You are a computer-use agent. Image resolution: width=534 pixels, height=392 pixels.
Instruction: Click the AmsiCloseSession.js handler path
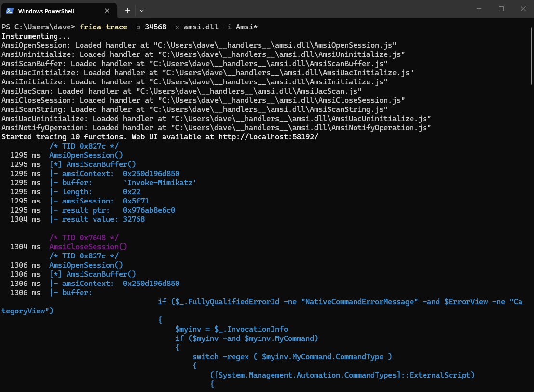(x=281, y=100)
